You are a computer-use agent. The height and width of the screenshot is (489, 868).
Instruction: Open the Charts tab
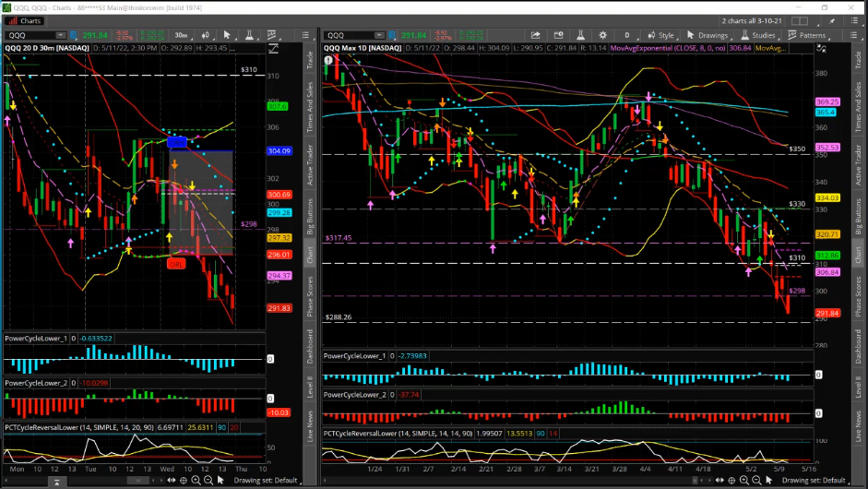point(24,21)
